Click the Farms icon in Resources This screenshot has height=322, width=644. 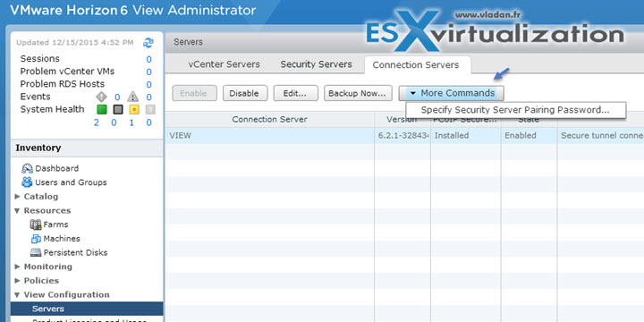pyautogui.click(x=36, y=225)
